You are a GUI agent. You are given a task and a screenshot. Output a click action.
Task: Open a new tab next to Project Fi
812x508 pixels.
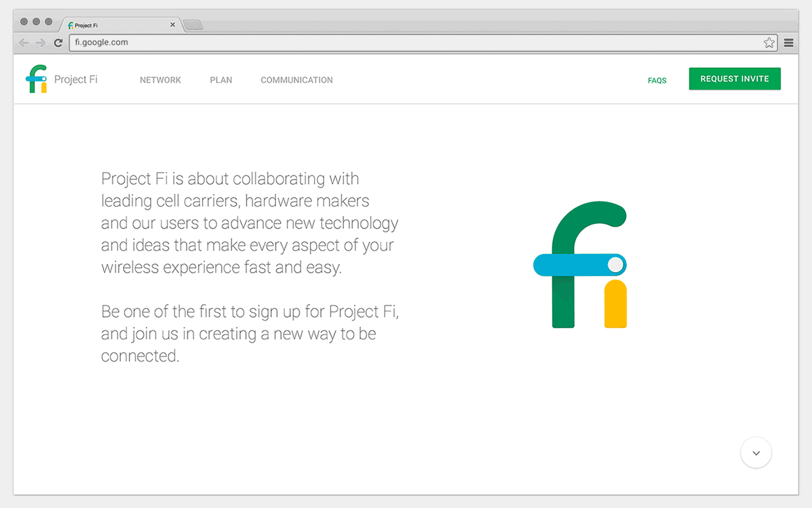click(x=193, y=25)
